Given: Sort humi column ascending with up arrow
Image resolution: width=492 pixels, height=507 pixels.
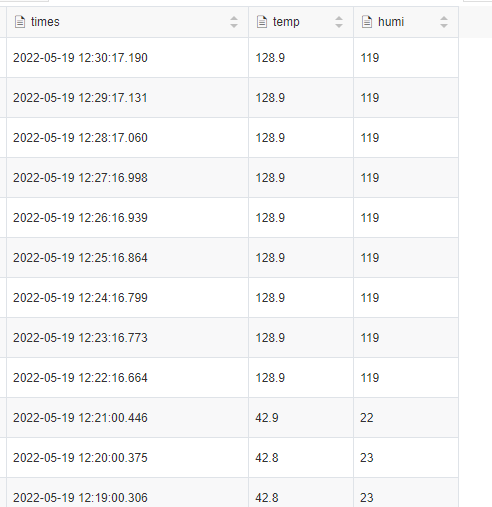Looking at the screenshot, I should tap(444, 18).
